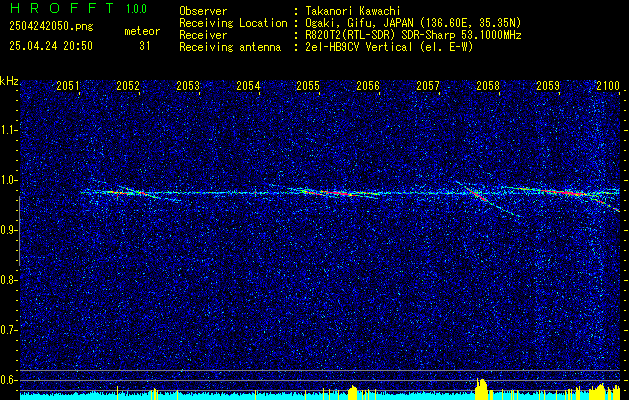Image resolution: width=629 pixels, height=400 pixels.
Task: Click the Receiving Location field label
Action: (x=233, y=23)
